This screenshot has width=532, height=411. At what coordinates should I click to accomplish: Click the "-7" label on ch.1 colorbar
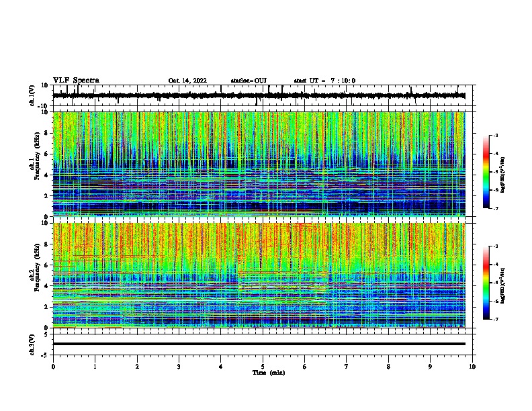coord(496,208)
